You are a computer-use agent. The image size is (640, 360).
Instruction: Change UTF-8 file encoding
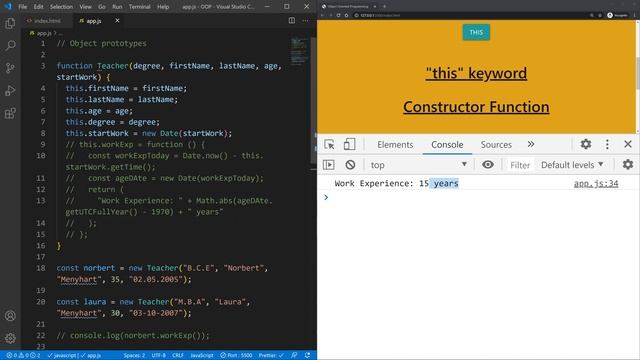point(158,356)
